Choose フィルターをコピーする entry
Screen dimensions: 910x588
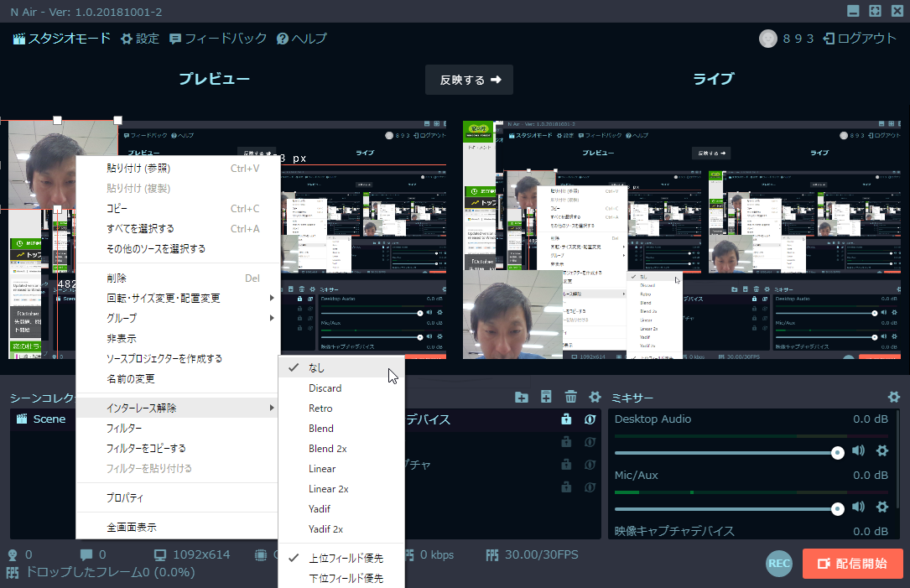(178, 448)
